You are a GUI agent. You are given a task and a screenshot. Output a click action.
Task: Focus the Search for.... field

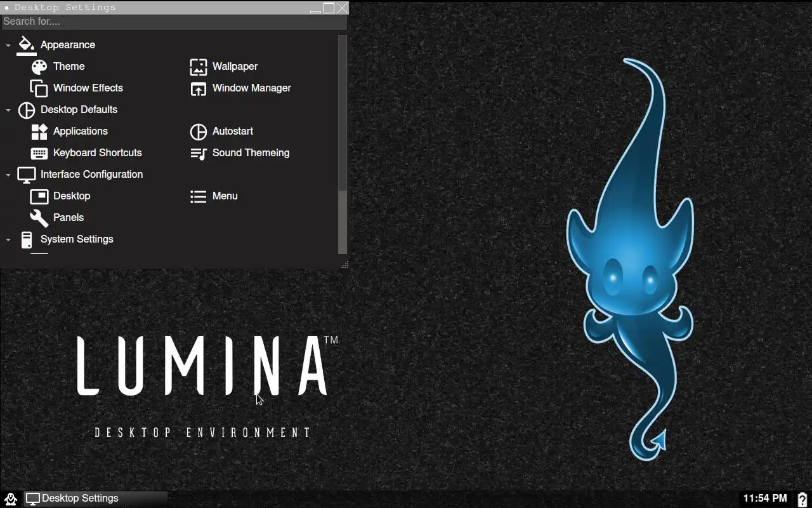174,22
